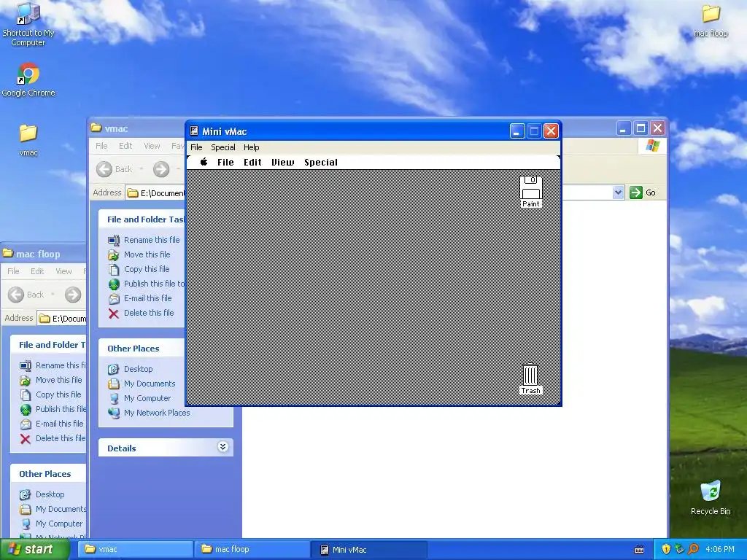Image resolution: width=747 pixels, height=560 pixels.
Task: Click the taskbar keyboard icon
Action: [x=639, y=550]
